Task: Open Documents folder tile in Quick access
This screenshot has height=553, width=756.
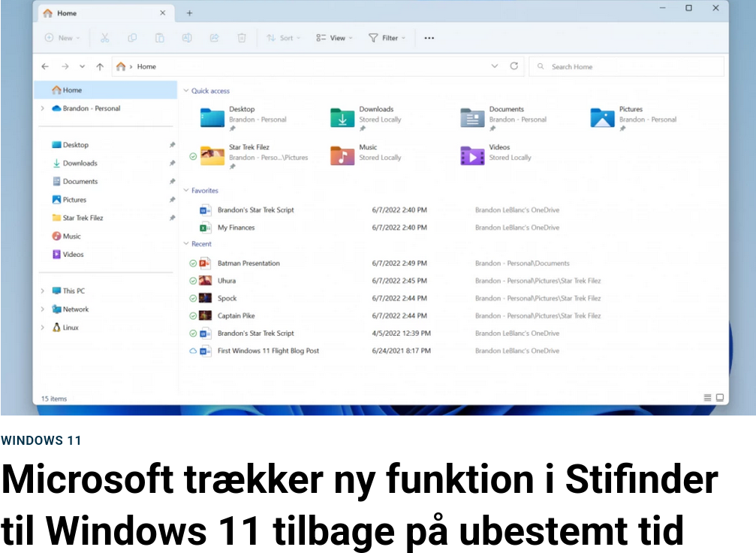Action: (503, 118)
